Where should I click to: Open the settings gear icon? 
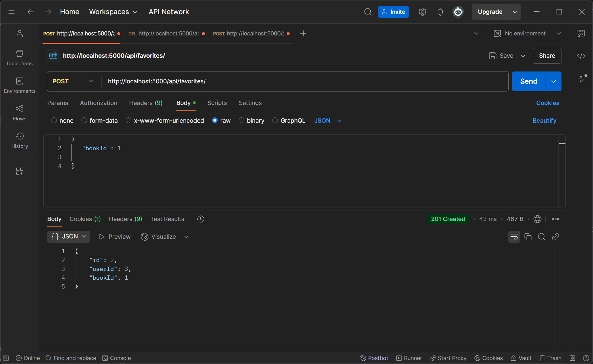(x=423, y=12)
